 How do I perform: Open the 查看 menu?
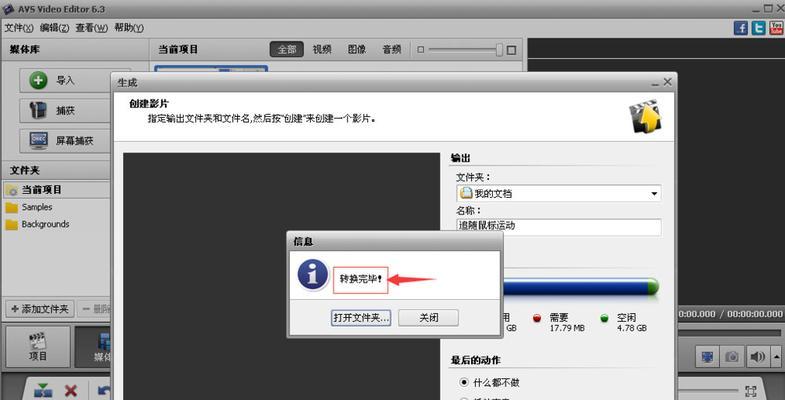tap(92, 28)
